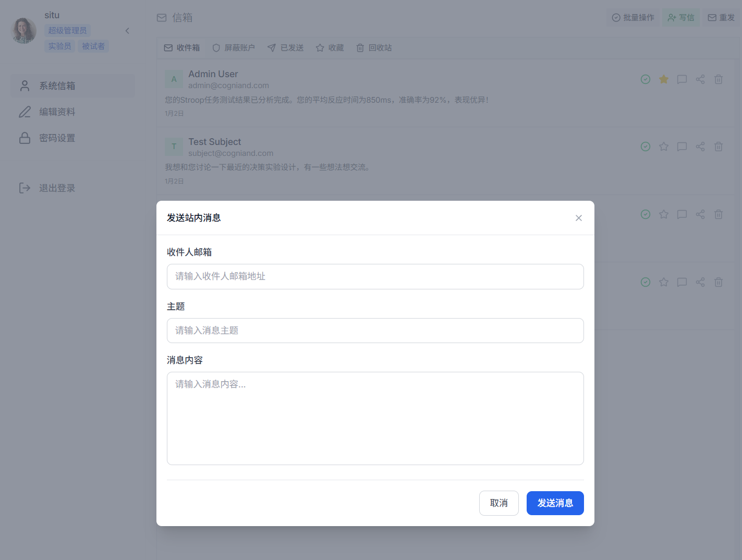Screen dimensions: 742x560
Task: Click 退出登录 to log out
Action: pyautogui.click(x=73, y=188)
